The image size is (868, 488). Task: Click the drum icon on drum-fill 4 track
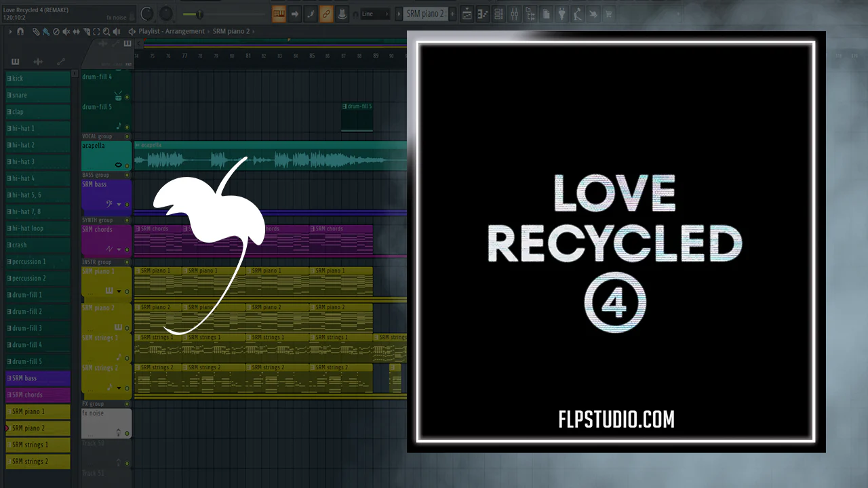point(119,96)
